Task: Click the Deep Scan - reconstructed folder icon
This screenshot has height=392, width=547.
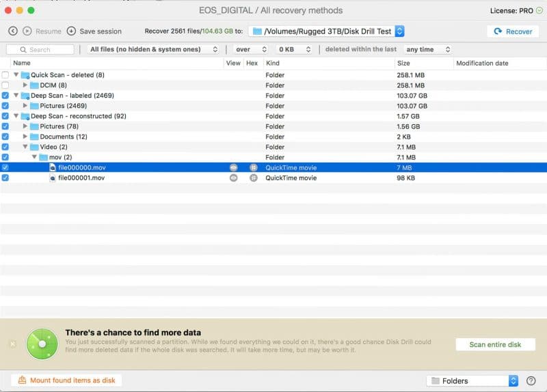Action: coord(25,116)
